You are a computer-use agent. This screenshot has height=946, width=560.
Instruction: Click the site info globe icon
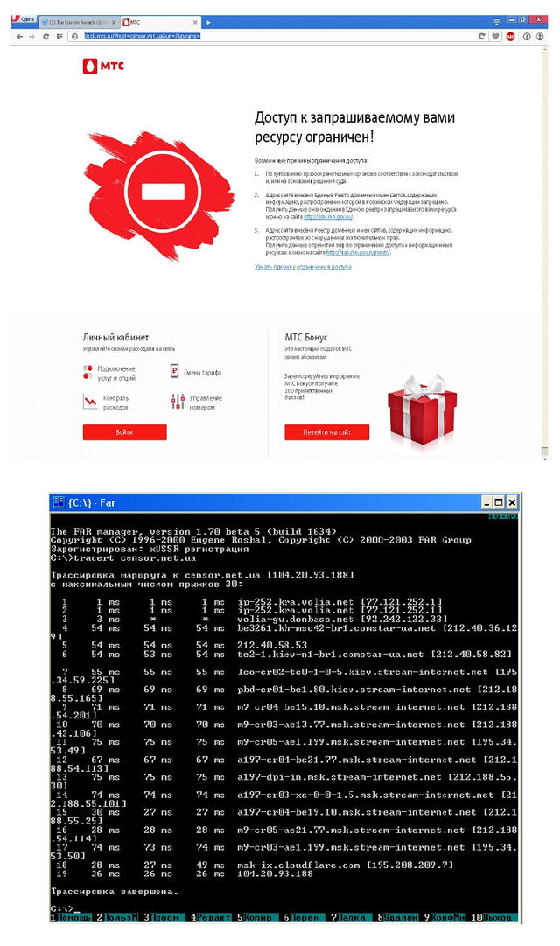tap(75, 36)
